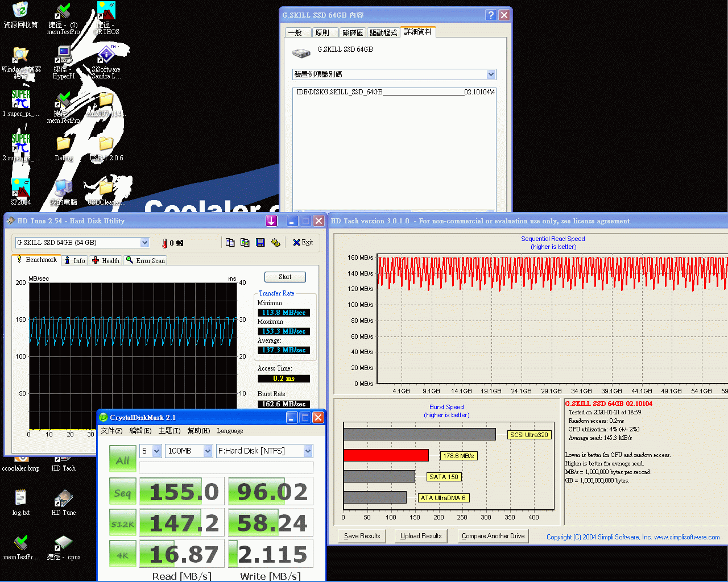Open CrystalDiskMark drive dropdown F:Hard Disk
728x582 pixels.
coord(308,451)
